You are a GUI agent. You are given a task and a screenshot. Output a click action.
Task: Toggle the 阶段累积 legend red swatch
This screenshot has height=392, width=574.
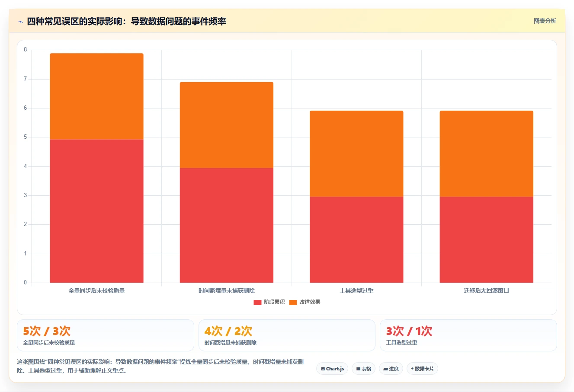(x=257, y=302)
